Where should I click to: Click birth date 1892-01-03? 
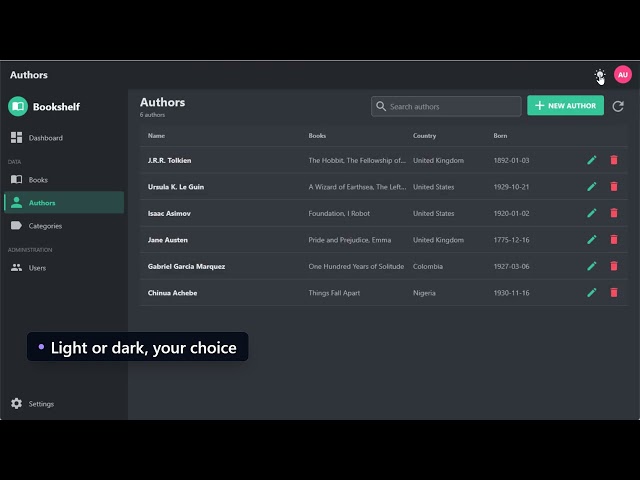(x=511, y=160)
